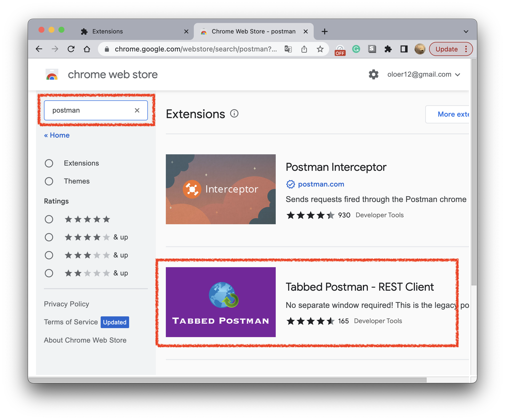
Task: Click the 165 ratings count
Action: (x=343, y=321)
